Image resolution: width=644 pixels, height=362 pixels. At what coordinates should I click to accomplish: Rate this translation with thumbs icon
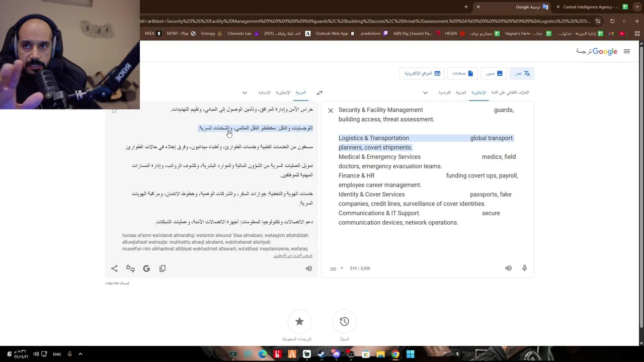(130, 268)
